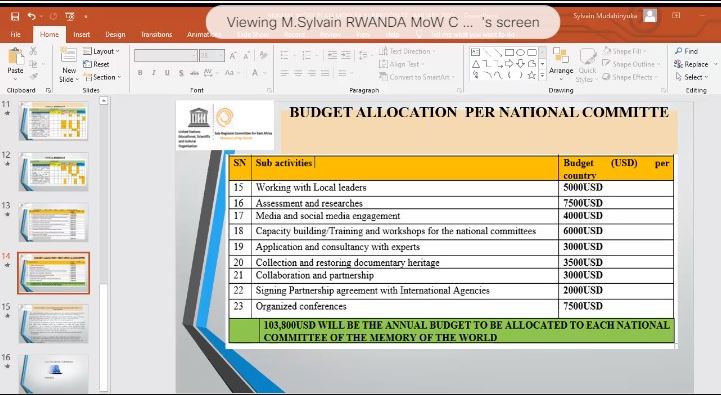Open Section dropdown
Viewport: 721px width, 395px height.
(x=103, y=77)
